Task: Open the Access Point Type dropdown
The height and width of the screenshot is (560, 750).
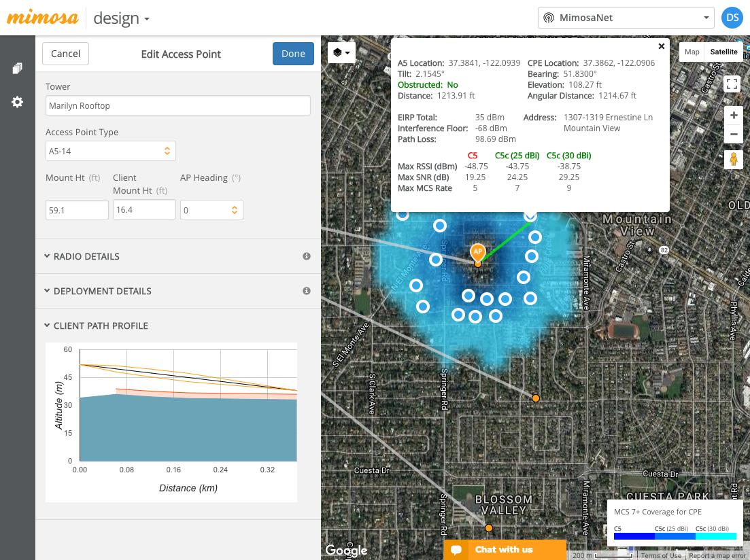Action: click(110, 151)
